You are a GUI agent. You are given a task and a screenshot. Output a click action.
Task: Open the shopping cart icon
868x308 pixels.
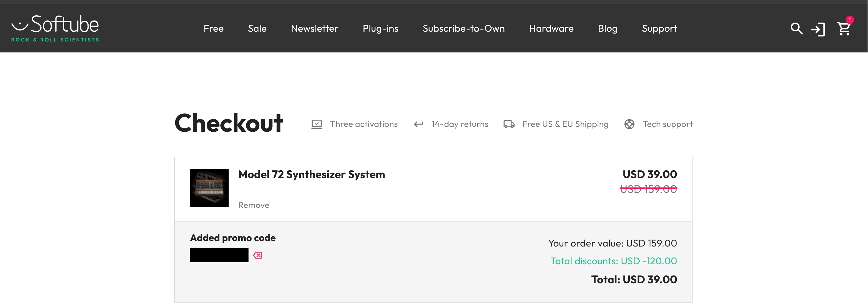844,29
